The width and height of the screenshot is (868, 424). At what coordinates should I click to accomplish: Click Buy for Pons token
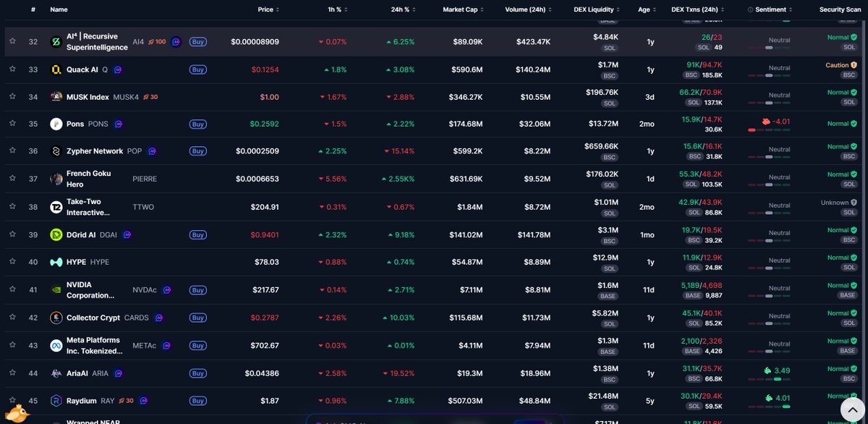tap(197, 124)
